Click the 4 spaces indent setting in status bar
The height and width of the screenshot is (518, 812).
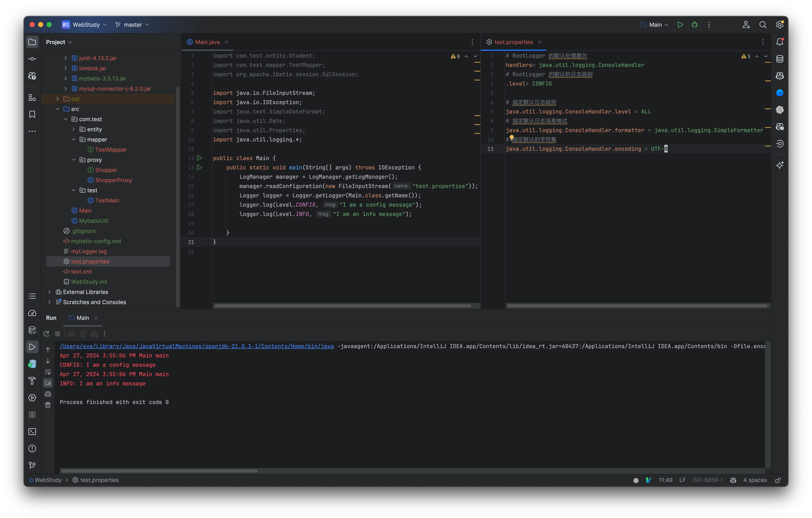[x=755, y=480]
